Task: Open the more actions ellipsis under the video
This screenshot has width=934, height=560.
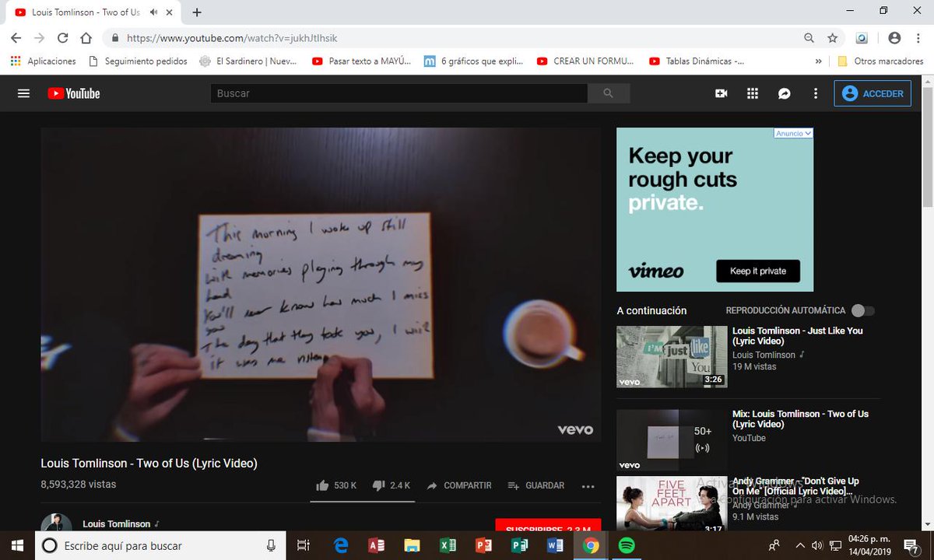Action: point(588,486)
